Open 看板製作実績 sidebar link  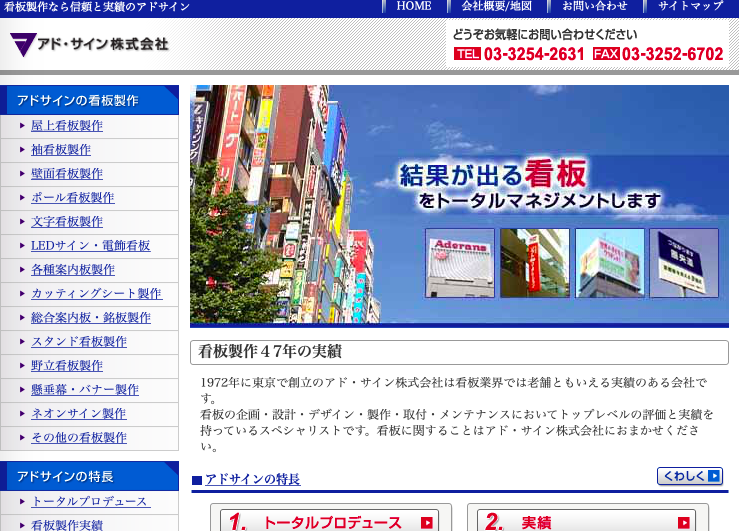[x=66, y=525]
